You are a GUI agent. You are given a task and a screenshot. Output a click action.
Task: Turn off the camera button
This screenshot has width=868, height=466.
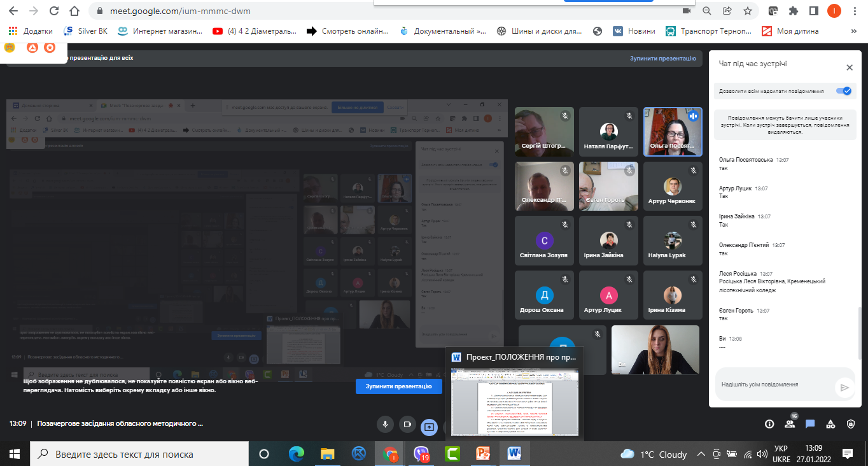click(408, 424)
